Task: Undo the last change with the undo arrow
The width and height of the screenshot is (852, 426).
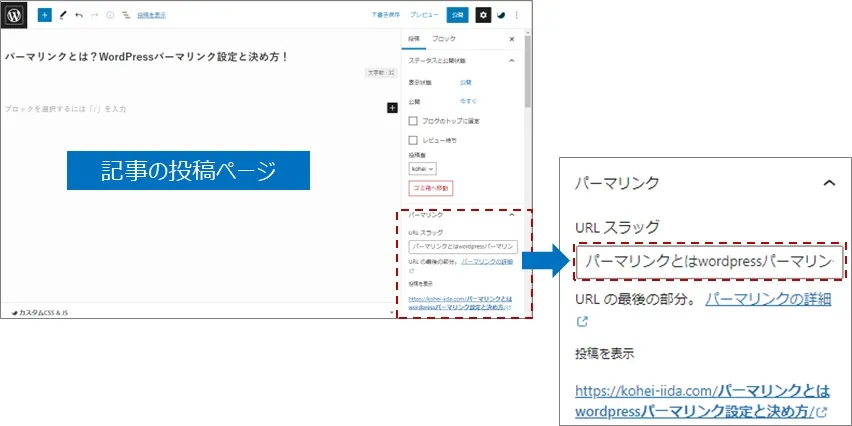Action: click(79, 15)
